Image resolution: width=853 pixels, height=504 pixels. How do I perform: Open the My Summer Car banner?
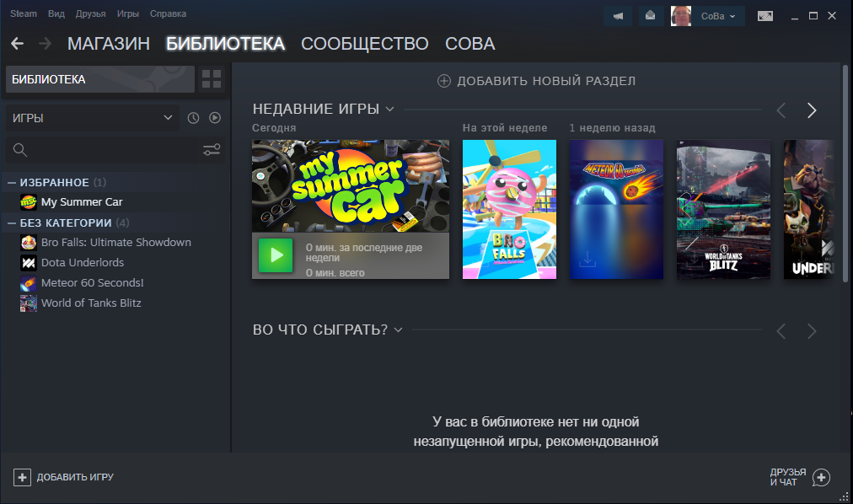click(x=351, y=186)
